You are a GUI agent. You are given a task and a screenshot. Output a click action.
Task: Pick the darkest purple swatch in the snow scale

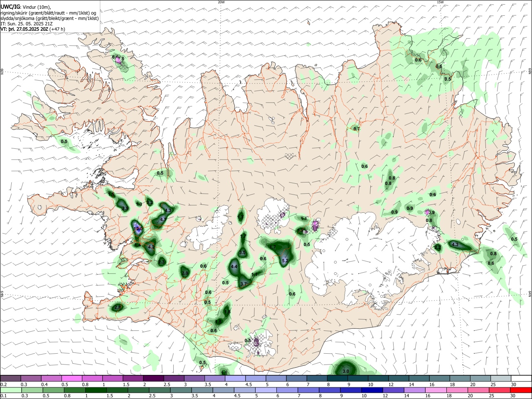(x=153, y=379)
